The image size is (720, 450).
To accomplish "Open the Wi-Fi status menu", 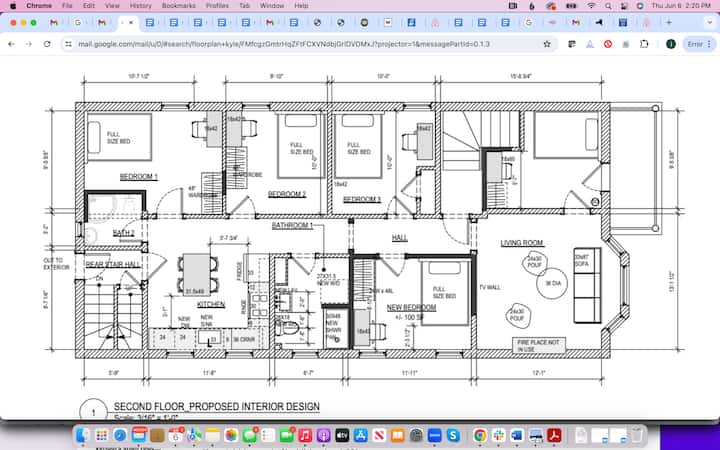I will pyautogui.click(x=592, y=6).
